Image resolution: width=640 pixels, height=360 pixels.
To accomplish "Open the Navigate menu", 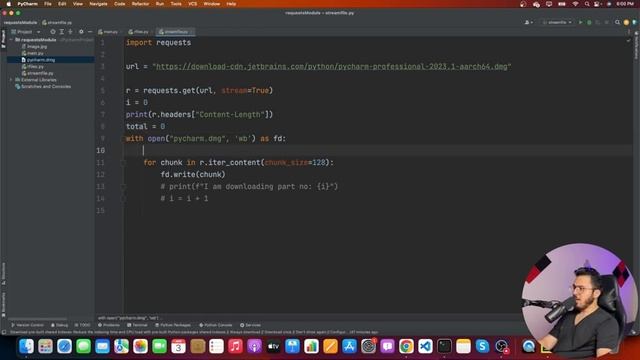I will (98, 4).
